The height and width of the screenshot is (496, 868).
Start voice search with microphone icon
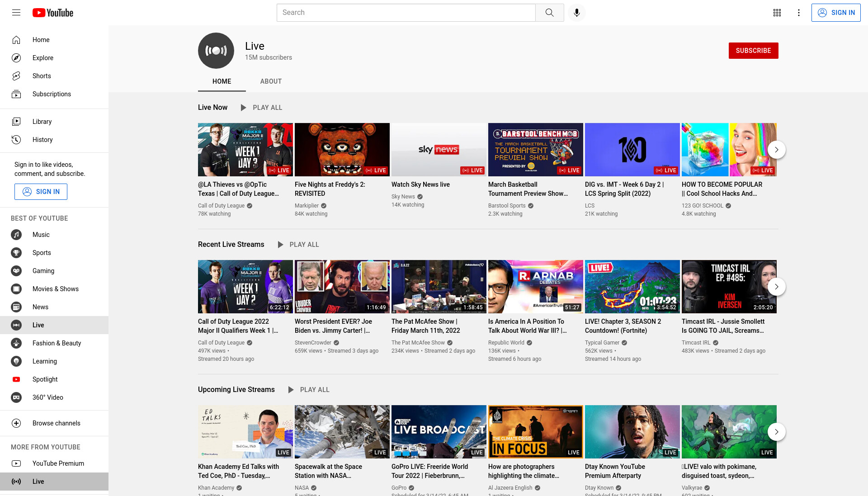[x=577, y=13]
